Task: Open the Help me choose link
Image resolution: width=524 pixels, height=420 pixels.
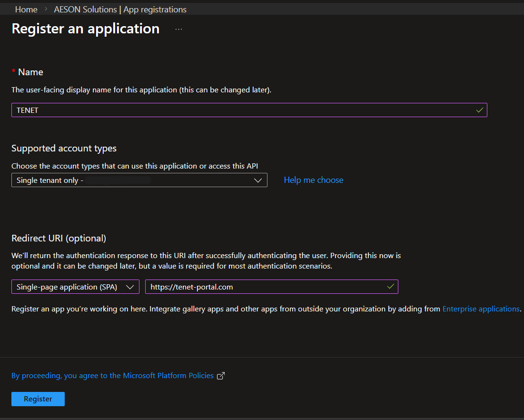Action: pyautogui.click(x=313, y=180)
